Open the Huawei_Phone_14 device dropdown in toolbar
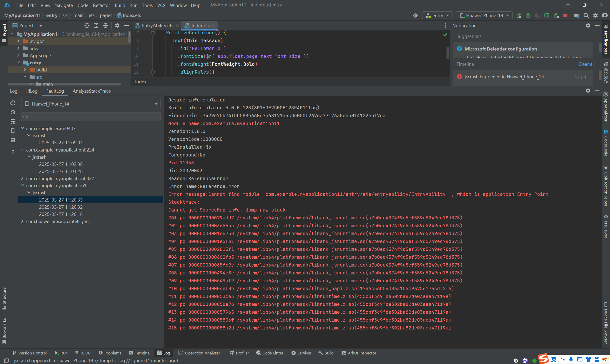Screen dimensions: 610x364 pyautogui.click(x=484, y=15)
